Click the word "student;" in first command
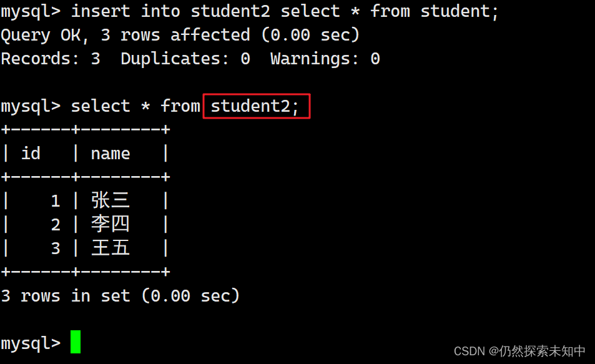This screenshot has width=595, height=364. pyautogui.click(x=460, y=11)
